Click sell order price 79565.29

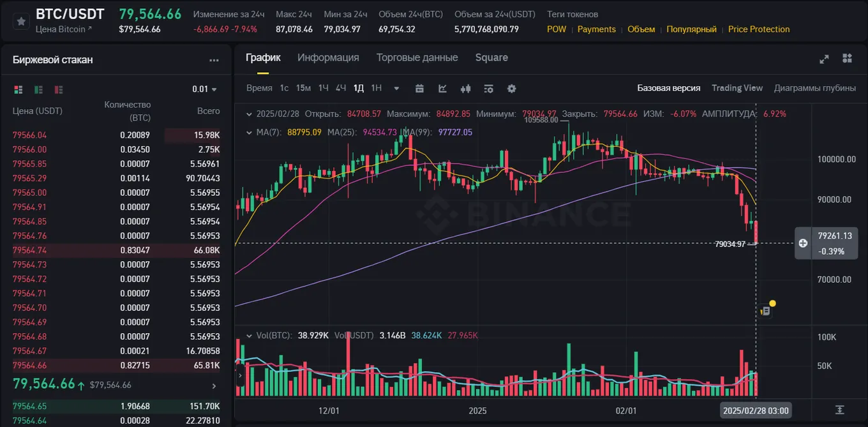pyautogui.click(x=29, y=178)
